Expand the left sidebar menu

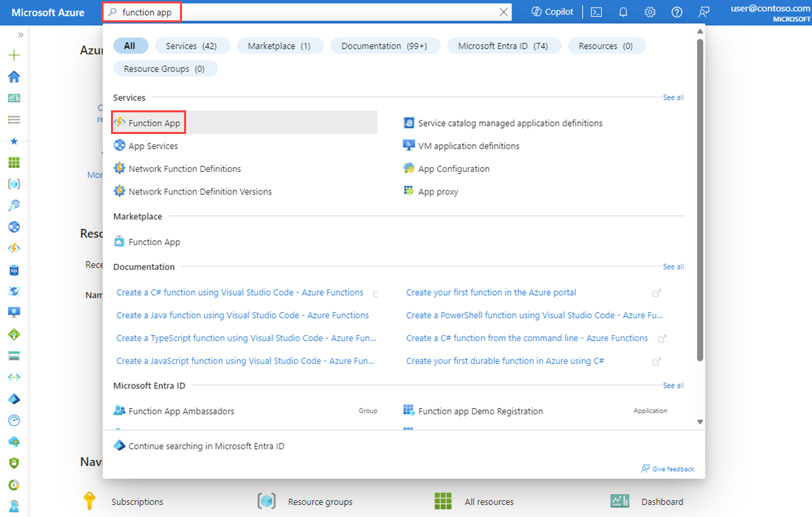[x=20, y=35]
